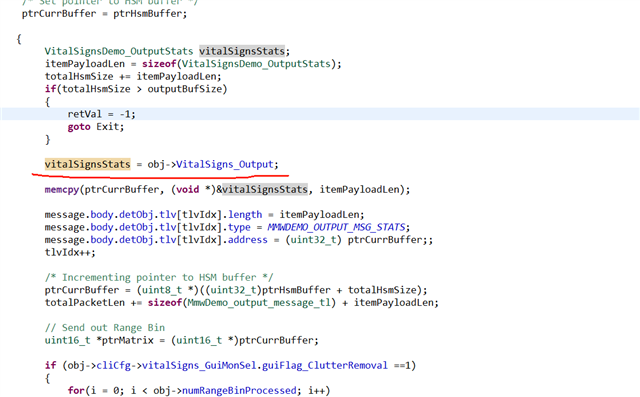The height and width of the screenshot is (397, 640).
Task: Click outputBufSize in the if condition
Action: (184, 89)
